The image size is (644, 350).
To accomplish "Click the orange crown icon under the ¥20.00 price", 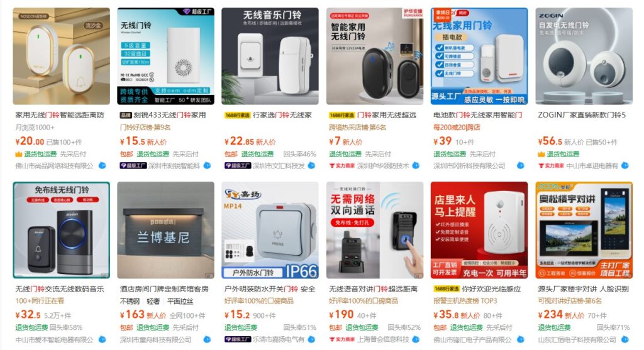I will click(18, 155).
